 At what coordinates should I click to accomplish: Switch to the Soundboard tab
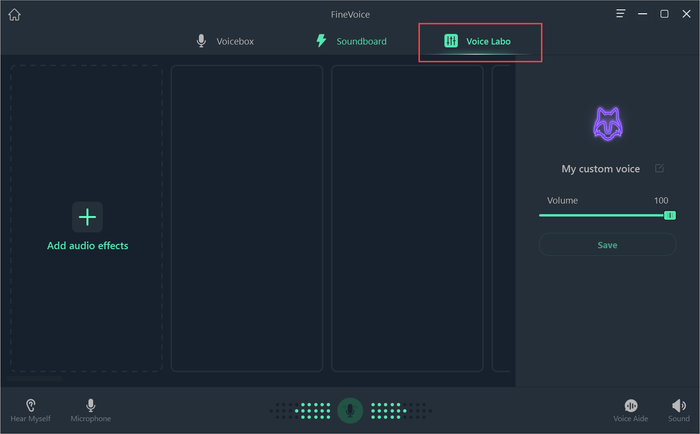(351, 41)
